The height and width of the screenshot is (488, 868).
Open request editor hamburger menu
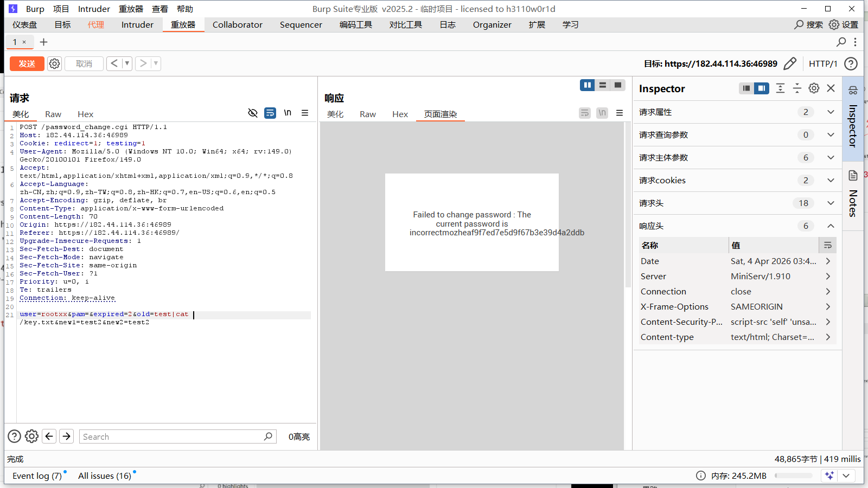(305, 113)
